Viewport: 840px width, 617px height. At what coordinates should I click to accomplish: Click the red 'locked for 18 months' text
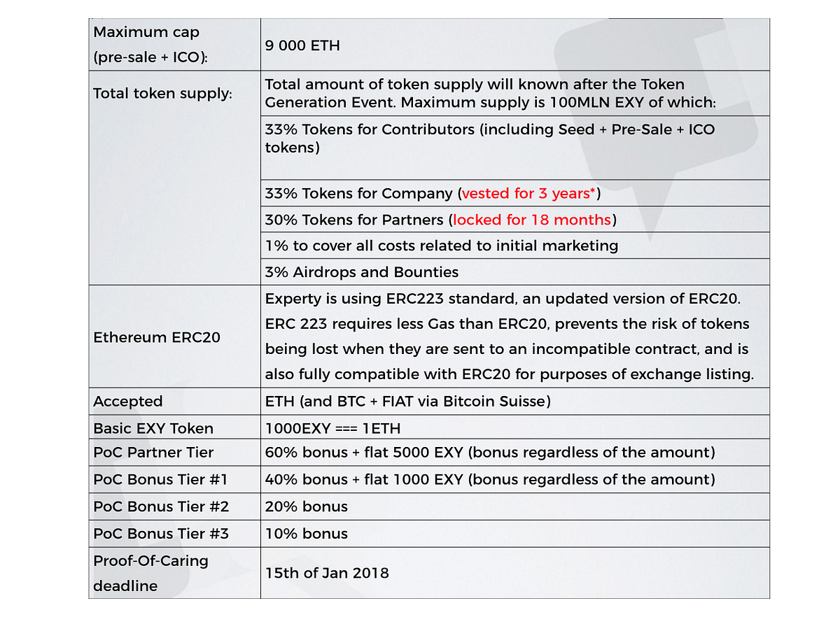pos(532,220)
